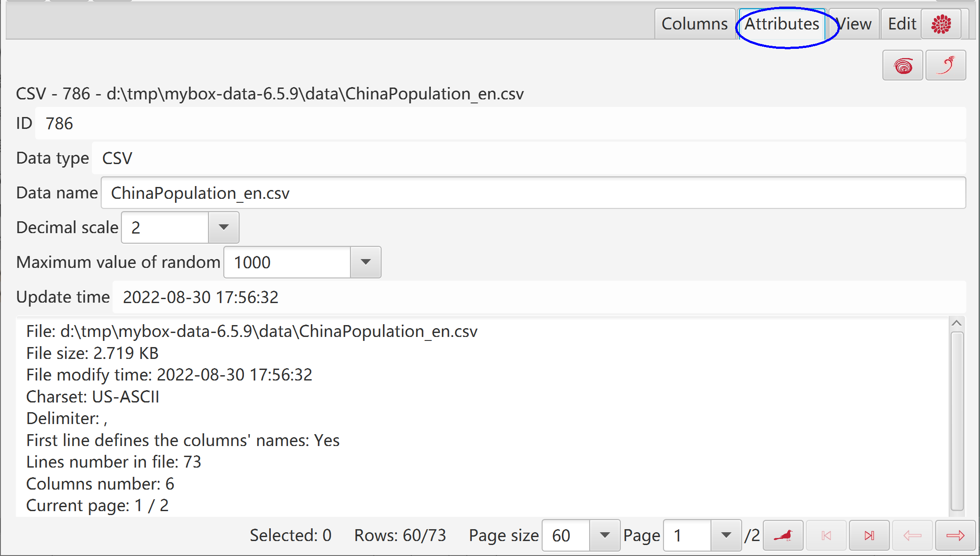Click the Data name input field
This screenshot has width=980, height=556.
pyautogui.click(x=533, y=193)
